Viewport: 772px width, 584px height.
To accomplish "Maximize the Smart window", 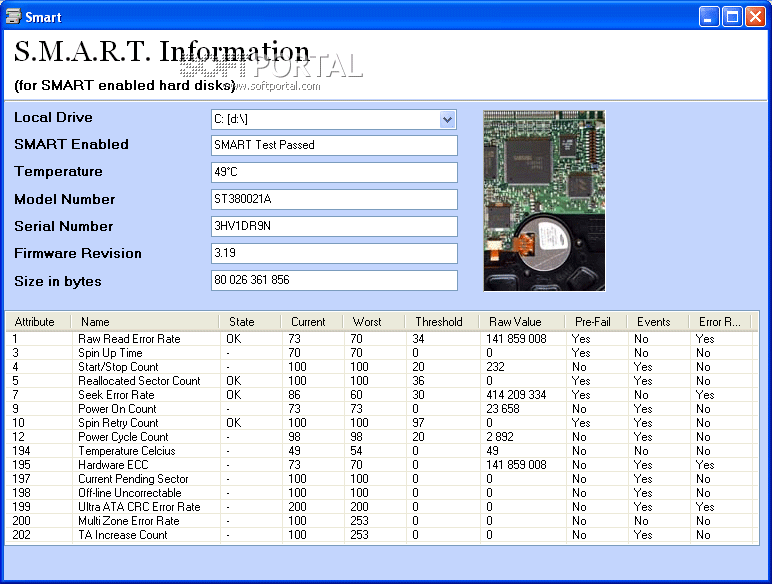I will pyautogui.click(x=732, y=16).
